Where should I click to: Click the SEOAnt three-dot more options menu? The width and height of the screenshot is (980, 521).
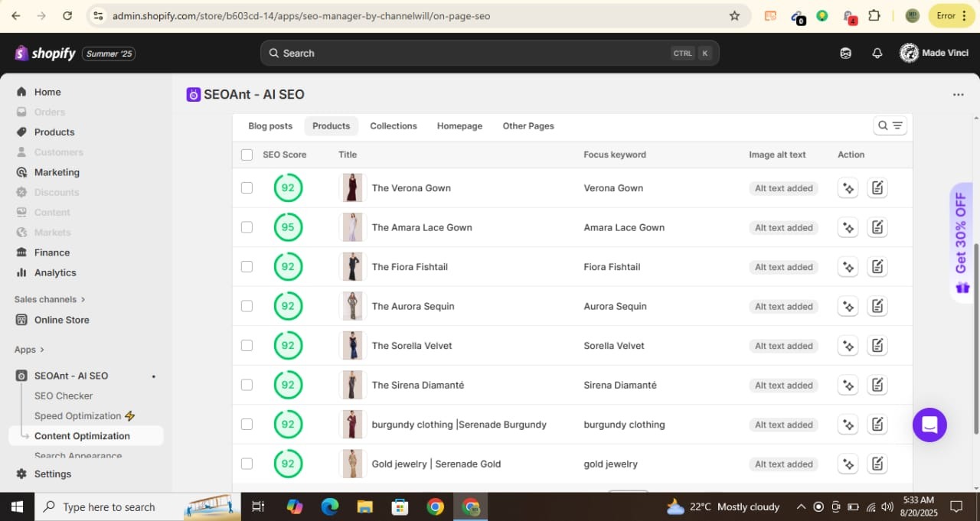coord(958,95)
